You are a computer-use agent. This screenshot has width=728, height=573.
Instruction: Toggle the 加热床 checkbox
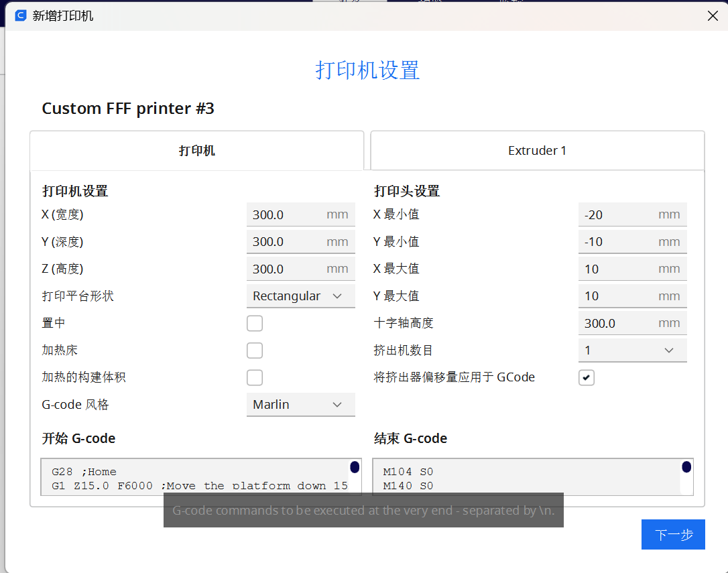[255, 351]
